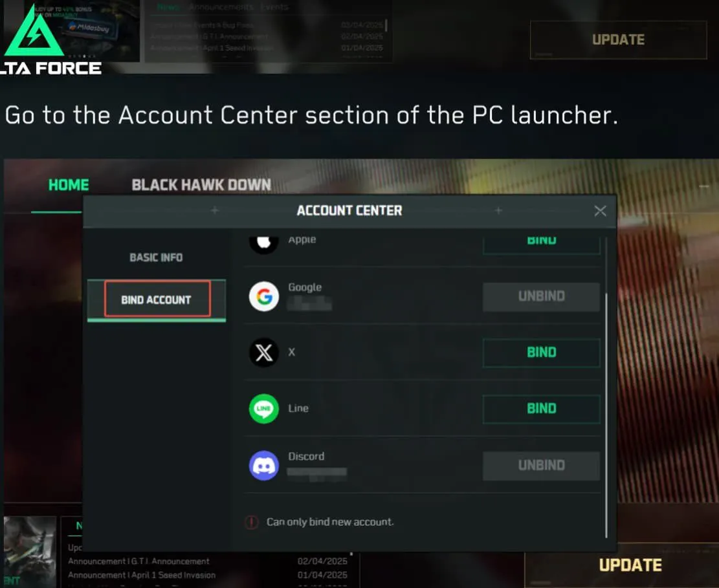Screen dimensions: 719x588
Task: Bind the Apple account
Action: click(542, 243)
